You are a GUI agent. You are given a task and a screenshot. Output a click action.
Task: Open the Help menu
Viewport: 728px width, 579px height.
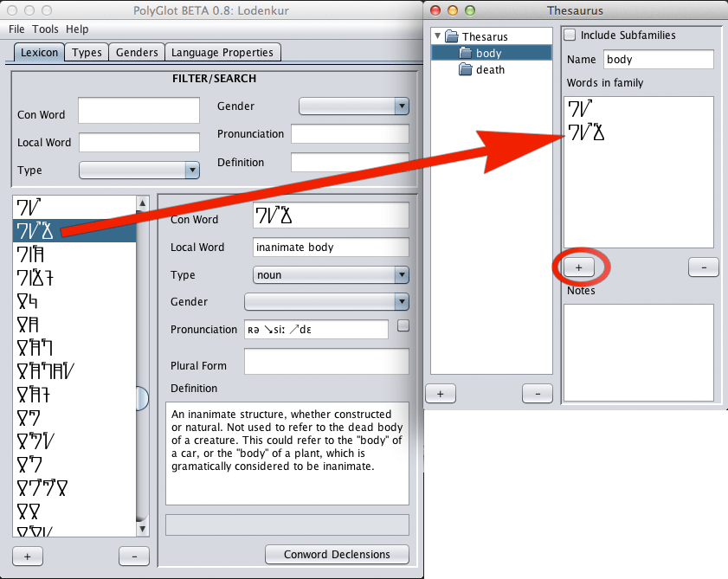[77, 29]
